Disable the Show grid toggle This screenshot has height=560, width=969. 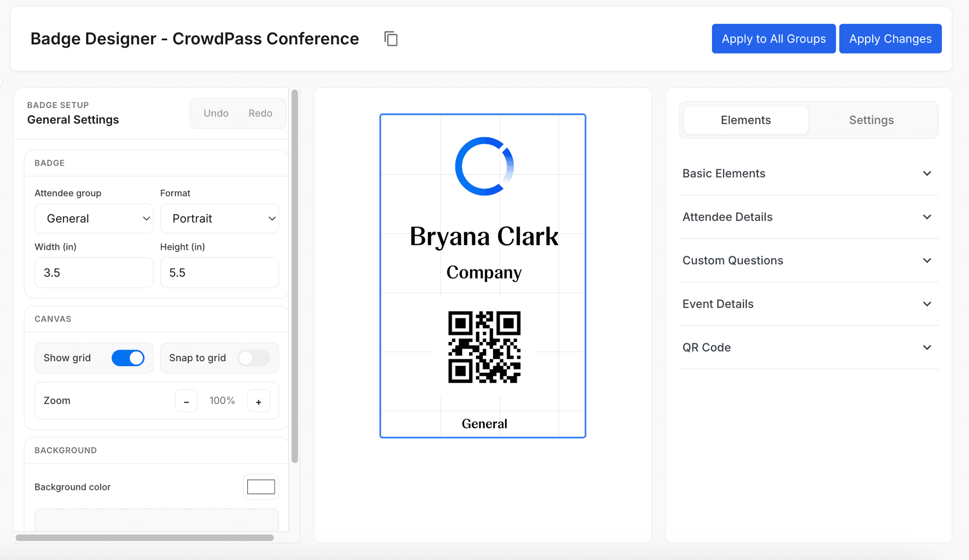[x=129, y=358]
